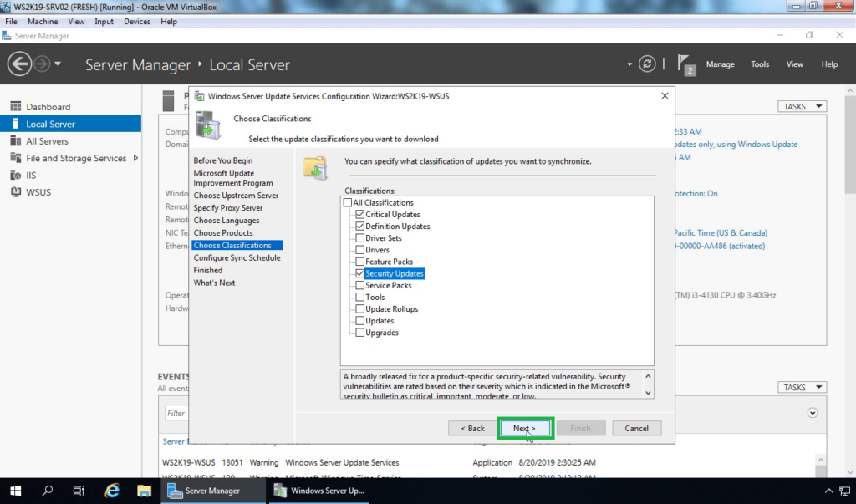Open VirtualBox Machine menu
Viewport: 856px width, 504px height.
pos(43,21)
